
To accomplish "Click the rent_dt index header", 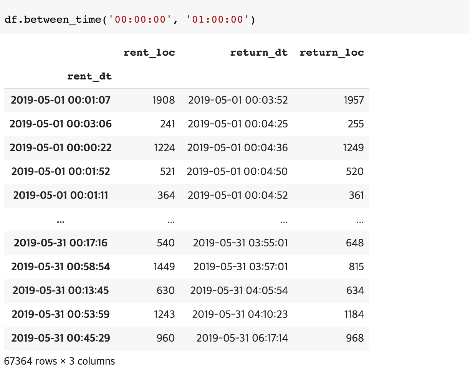I will (89, 76).
